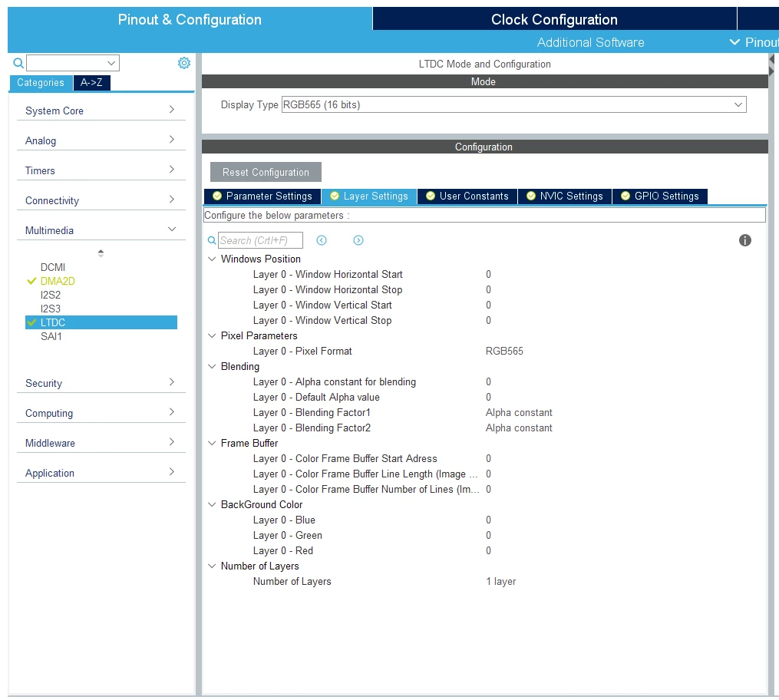Viewport: 779px width, 700px height.
Task: Collapse the Windows Position group
Action: 212,259
